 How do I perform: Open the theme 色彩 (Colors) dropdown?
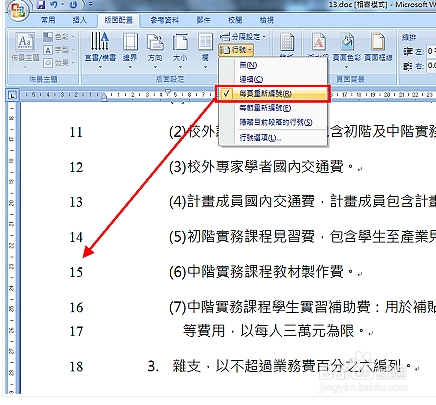click(x=59, y=36)
